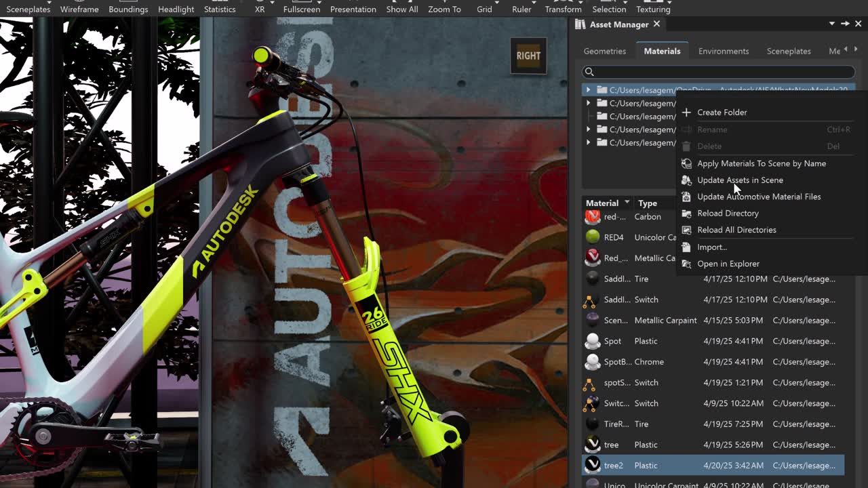This screenshot has height=488, width=868.
Task: Expand the second folder in the directory tree
Action: coord(589,103)
